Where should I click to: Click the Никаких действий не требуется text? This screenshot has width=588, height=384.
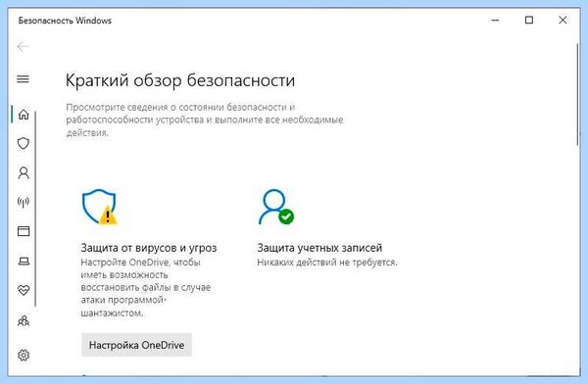pos(327,263)
